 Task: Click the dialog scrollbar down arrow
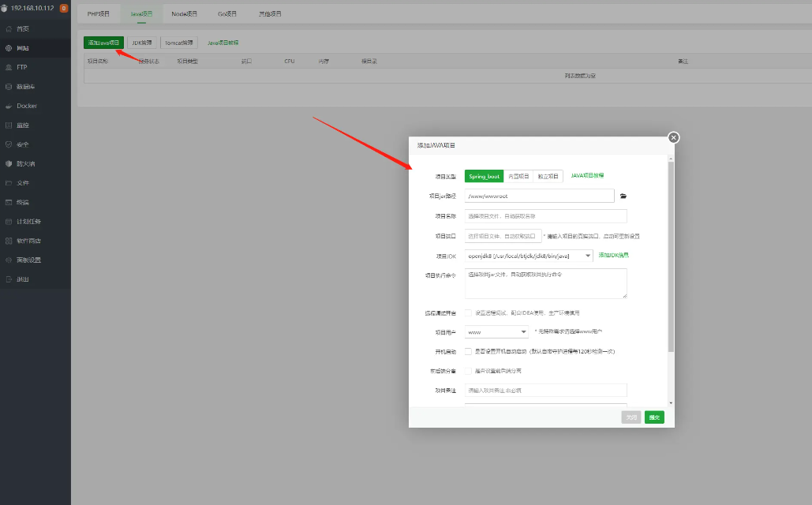[x=671, y=402]
